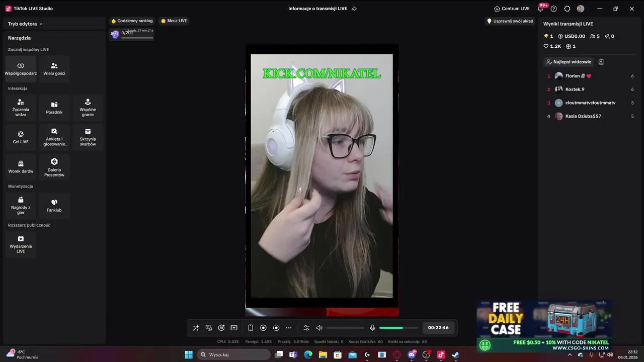644x362 pixels.
Task: Select the Najlepsi widzowie tab
Action: 569,62
